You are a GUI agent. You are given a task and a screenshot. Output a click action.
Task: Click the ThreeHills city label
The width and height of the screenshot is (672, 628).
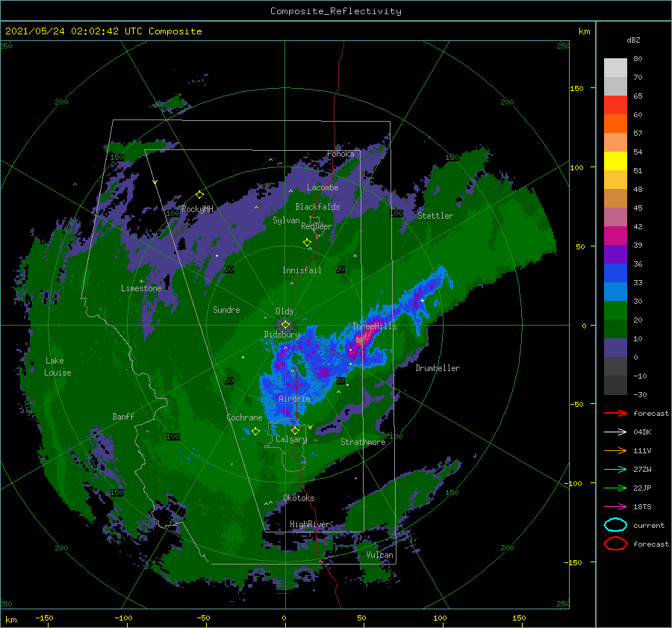click(374, 326)
